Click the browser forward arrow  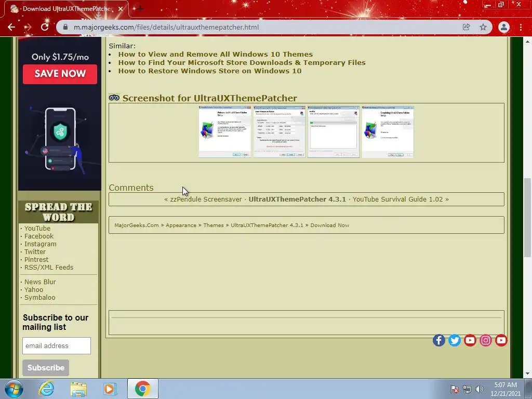(28, 27)
